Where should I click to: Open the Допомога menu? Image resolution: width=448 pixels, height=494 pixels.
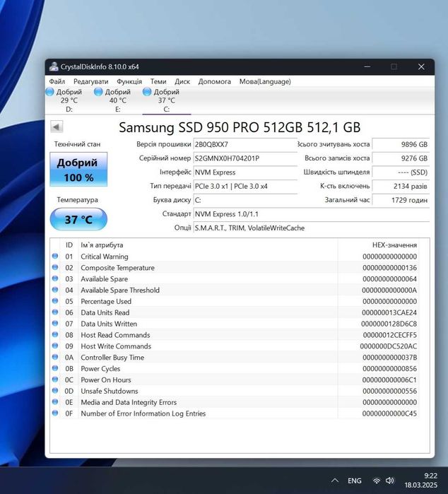coord(215,81)
